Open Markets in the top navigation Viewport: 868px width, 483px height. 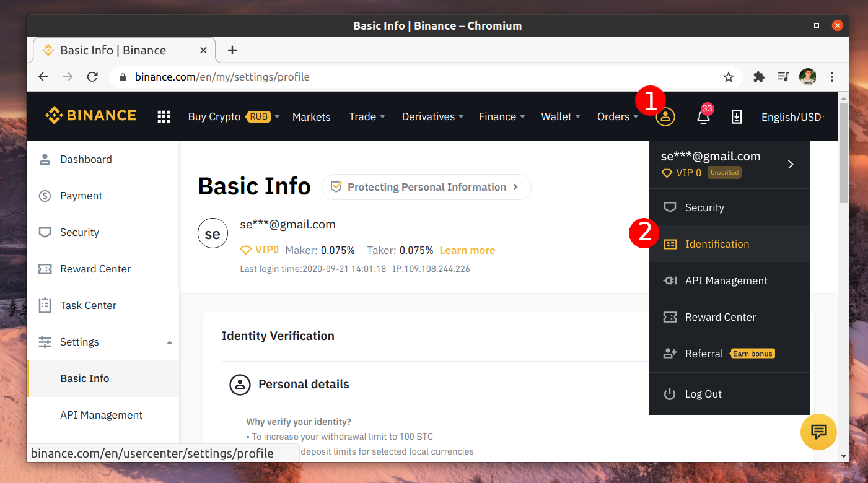point(311,117)
